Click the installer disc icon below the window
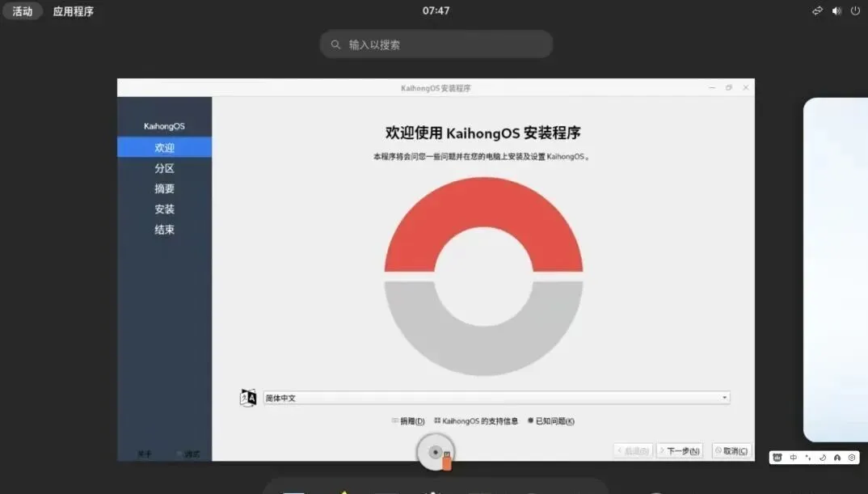This screenshot has height=494, width=868. tap(436, 453)
